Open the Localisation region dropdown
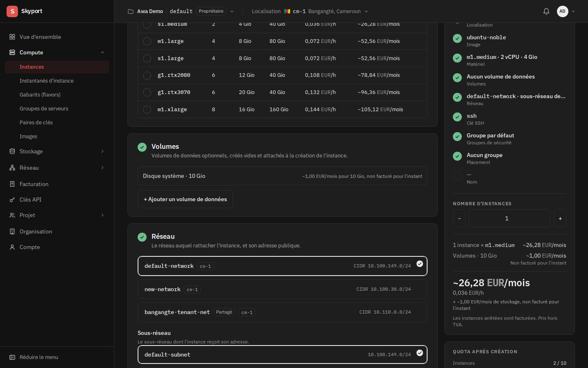Viewport: 588px width, 368px height. (x=366, y=11)
